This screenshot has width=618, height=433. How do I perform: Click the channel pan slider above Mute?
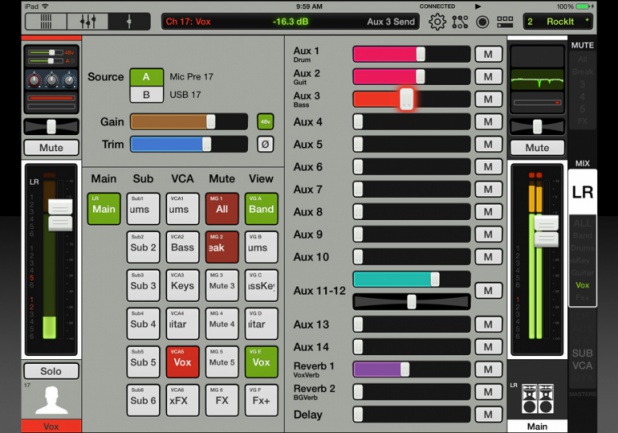pos(51,127)
